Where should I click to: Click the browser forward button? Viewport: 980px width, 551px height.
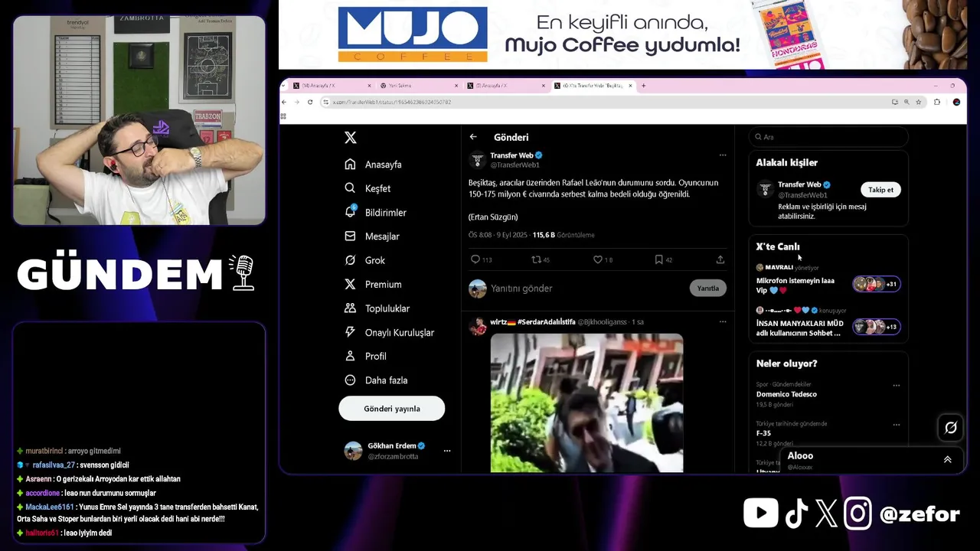[x=297, y=102]
